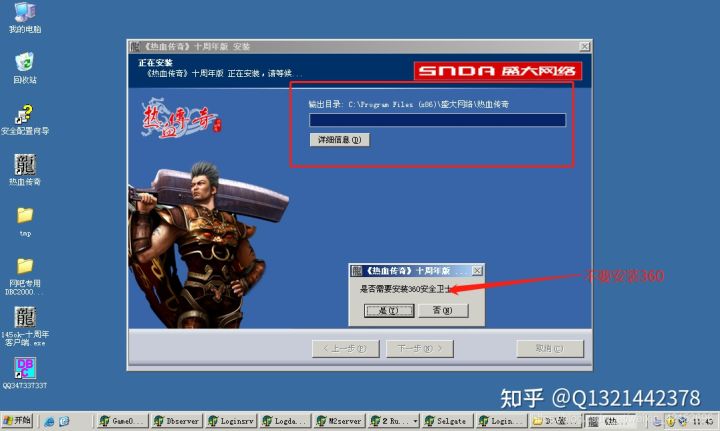Click Internet Explorer quick launch icon

(x=49, y=421)
